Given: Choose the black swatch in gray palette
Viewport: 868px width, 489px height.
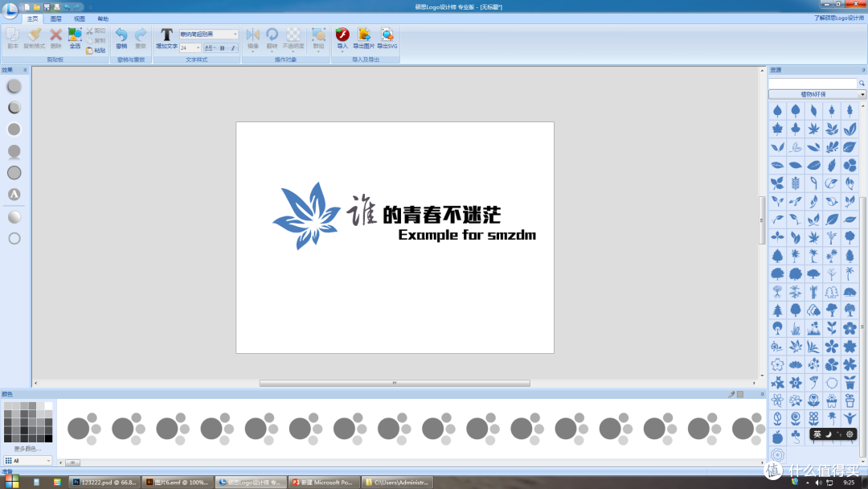Looking at the screenshot, I should click(x=49, y=438).
